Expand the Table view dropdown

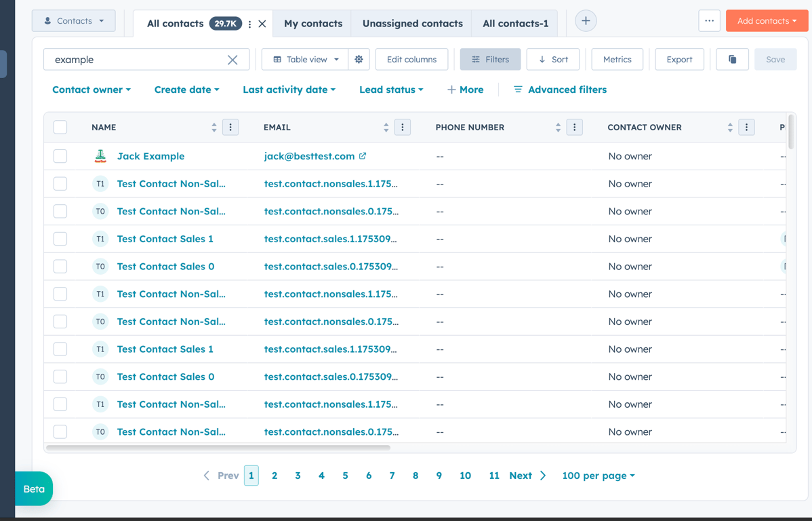(x=305, y=60)
